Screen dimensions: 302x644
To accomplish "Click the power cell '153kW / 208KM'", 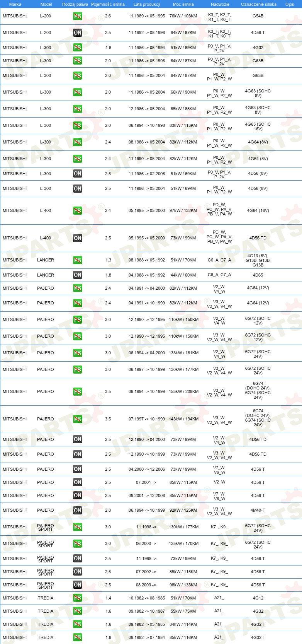I will tap(184, 392).
